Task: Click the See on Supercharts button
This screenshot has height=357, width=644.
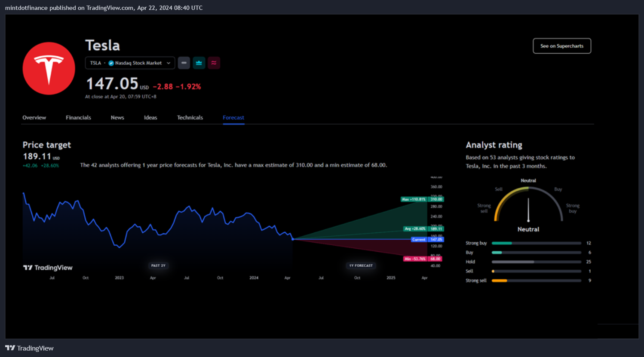Action: [x=562, y=46]
